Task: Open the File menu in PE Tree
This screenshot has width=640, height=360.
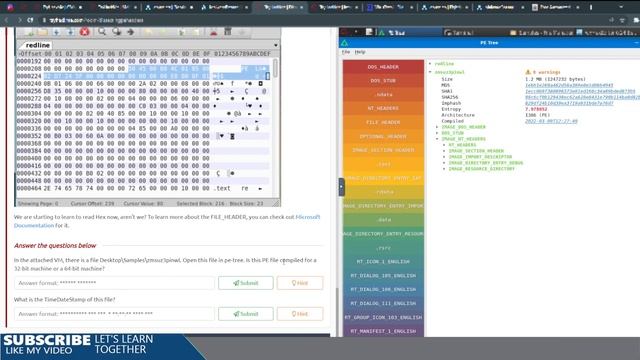Action: coord(346,52)
